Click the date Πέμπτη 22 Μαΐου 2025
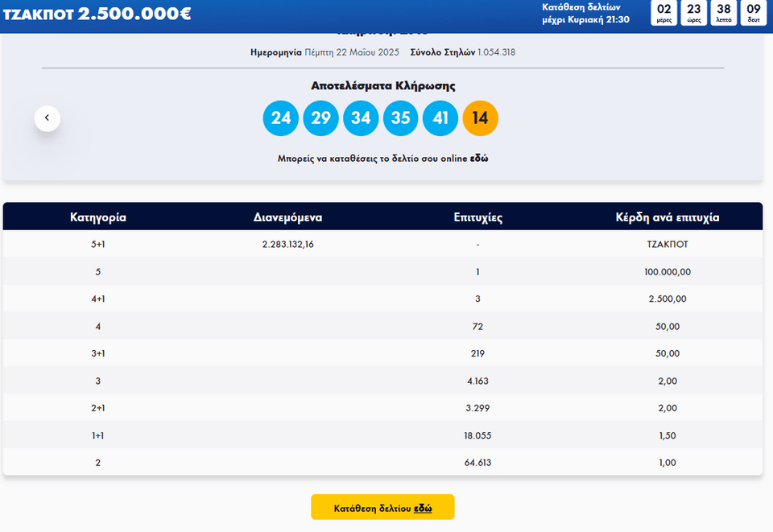The width and height of the screenshot is (773, 532). pyautogui.click(x=352, y=52)
